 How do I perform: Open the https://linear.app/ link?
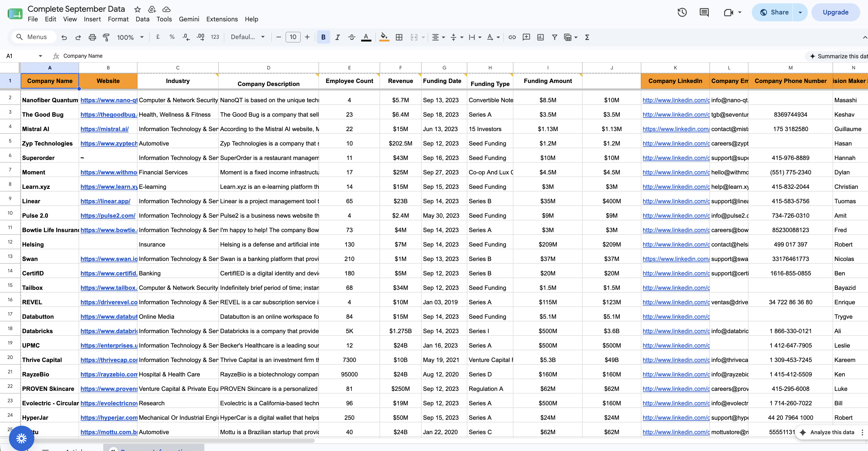click(105, 201)
